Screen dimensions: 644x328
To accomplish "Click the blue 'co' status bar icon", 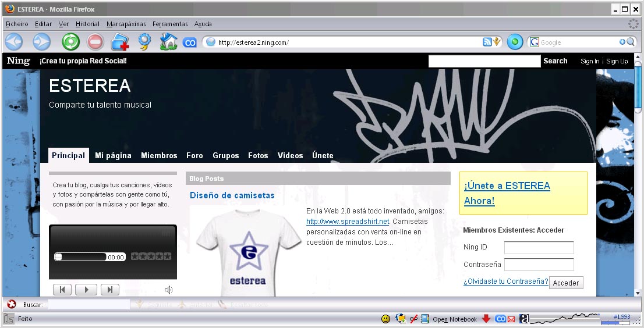I will (500, 319).
